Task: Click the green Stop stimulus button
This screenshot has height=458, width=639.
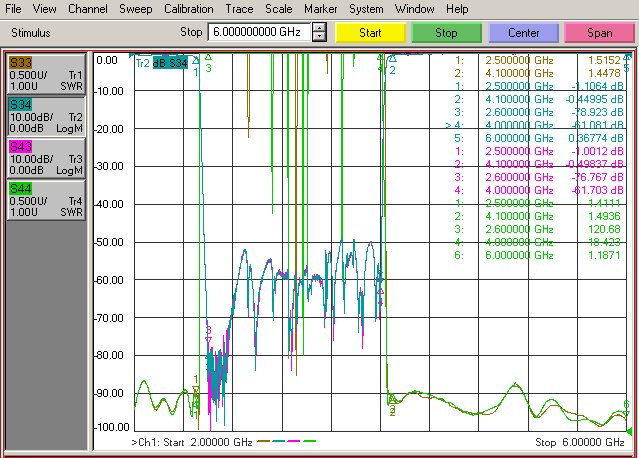Action: click(446, 33)
